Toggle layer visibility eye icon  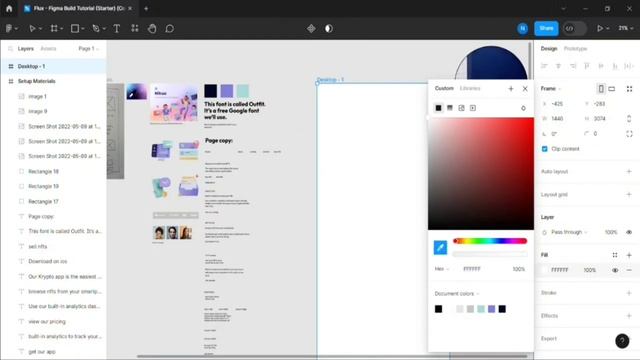point(629,232)
